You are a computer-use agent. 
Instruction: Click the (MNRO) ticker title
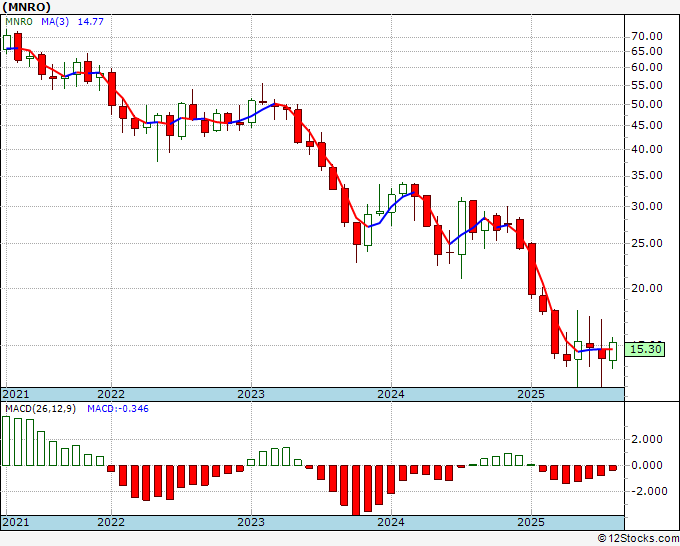(26, 7)
